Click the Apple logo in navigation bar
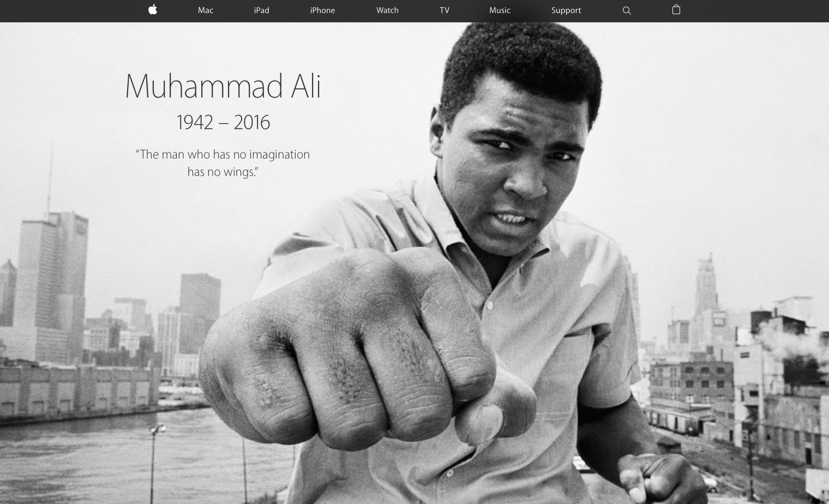 pyautogui.click(x=153, y=9)
